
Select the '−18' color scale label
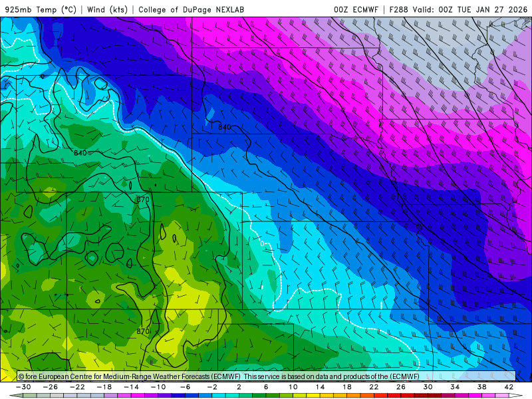[104, 387]
